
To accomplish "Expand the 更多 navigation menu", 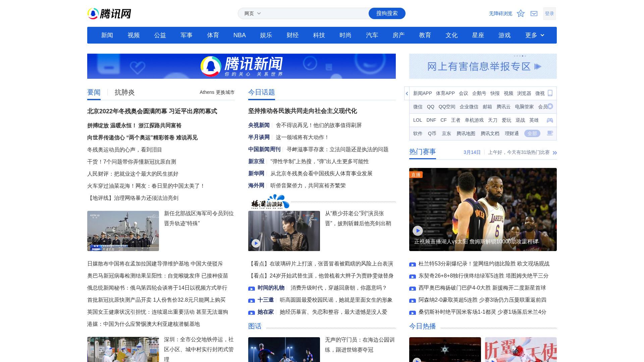I will click(535, 35).
